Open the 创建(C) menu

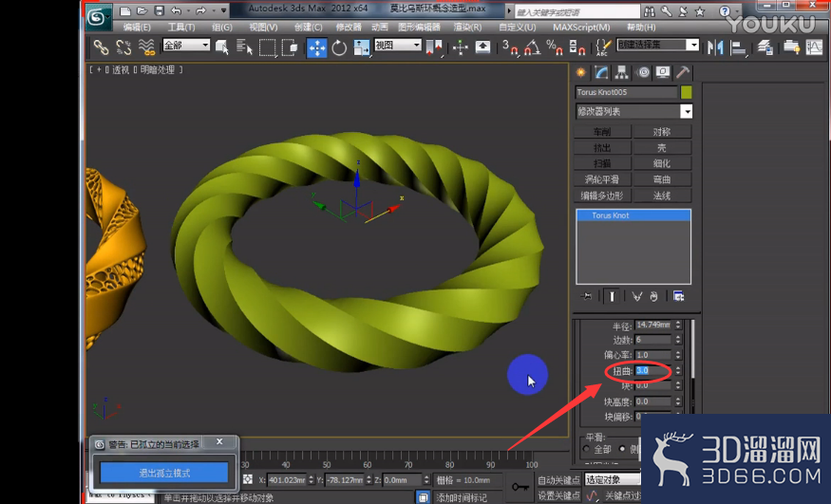coord(308,27)
